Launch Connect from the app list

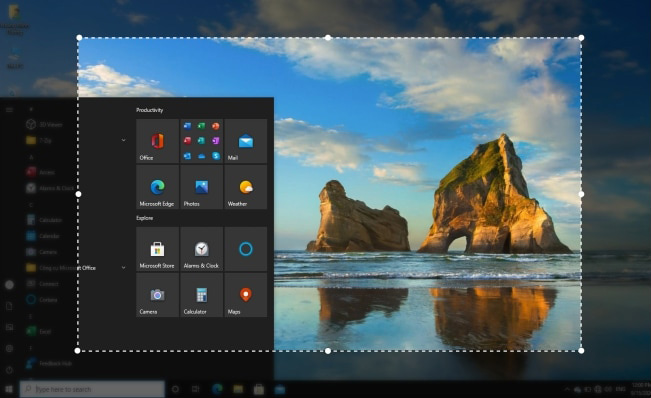(x=42, y=284)
